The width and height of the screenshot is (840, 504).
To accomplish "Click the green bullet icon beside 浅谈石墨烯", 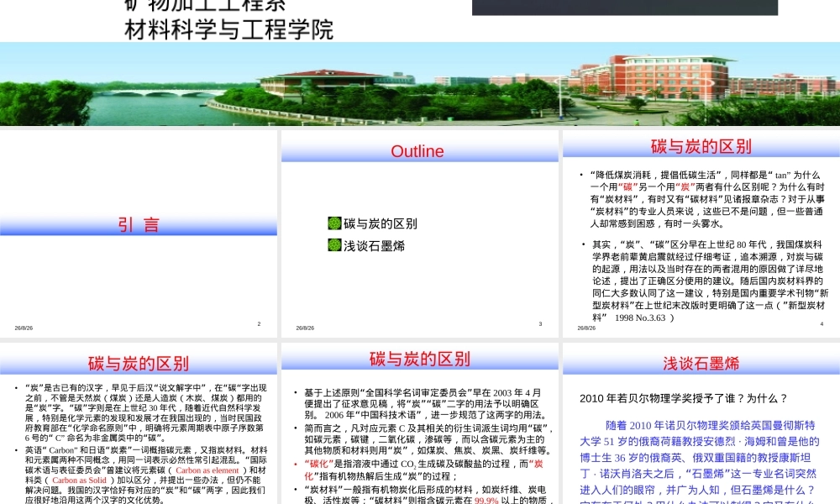I will pyautogui.click(x=334, y=245).
